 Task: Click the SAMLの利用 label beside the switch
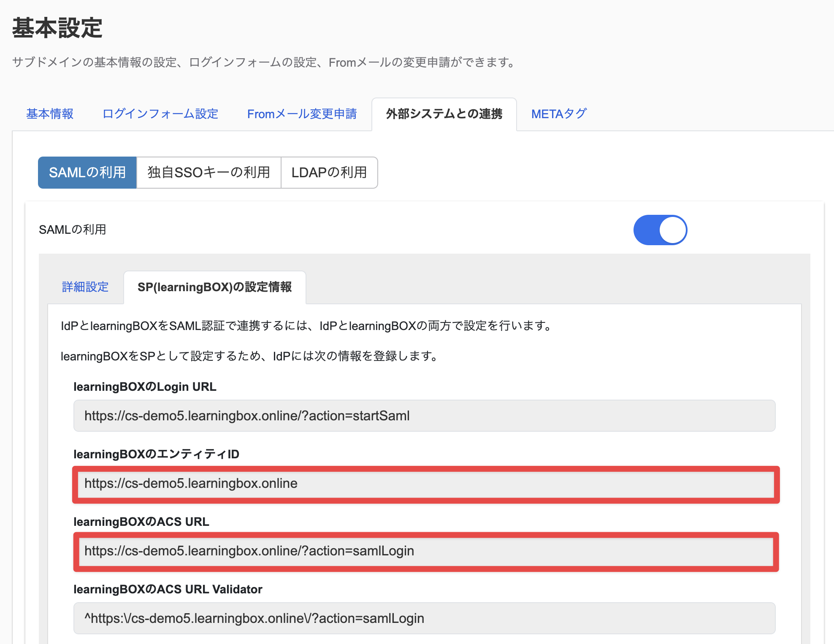73,230
